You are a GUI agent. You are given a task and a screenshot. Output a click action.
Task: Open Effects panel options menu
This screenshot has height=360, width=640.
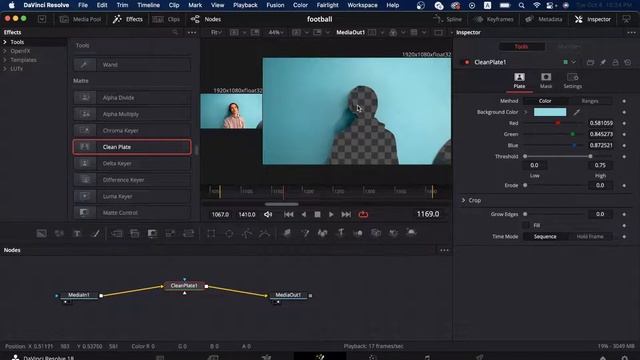pyautogui.click(x=192, y=32)
